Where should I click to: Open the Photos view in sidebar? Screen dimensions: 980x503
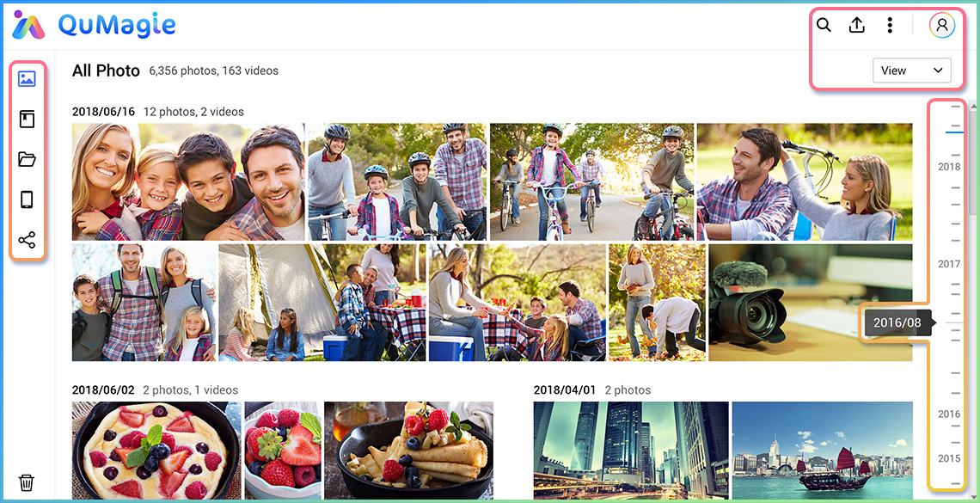click(27, 79)
